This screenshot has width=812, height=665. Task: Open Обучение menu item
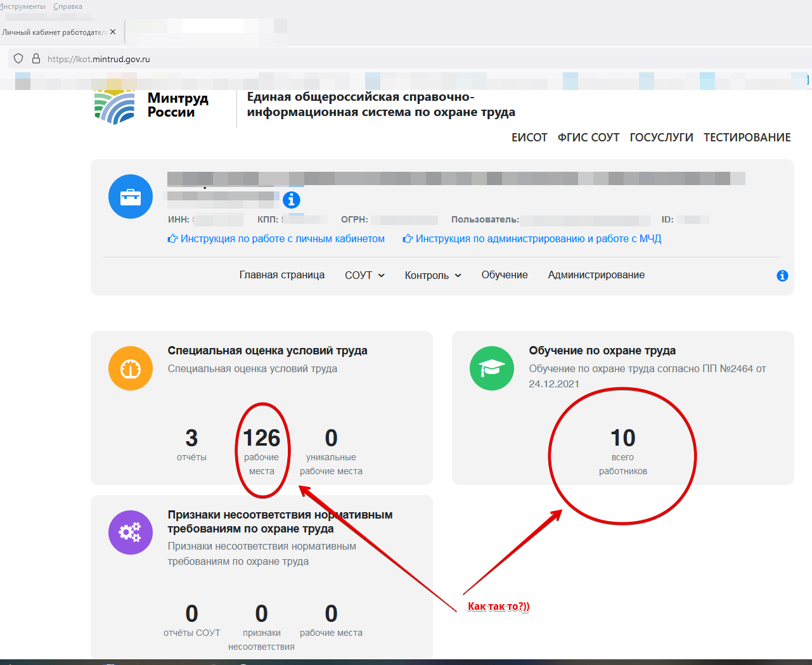505,275
